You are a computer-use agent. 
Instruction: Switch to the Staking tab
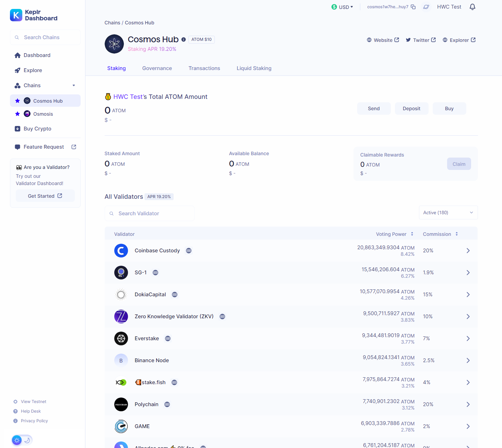coord(116,68)
